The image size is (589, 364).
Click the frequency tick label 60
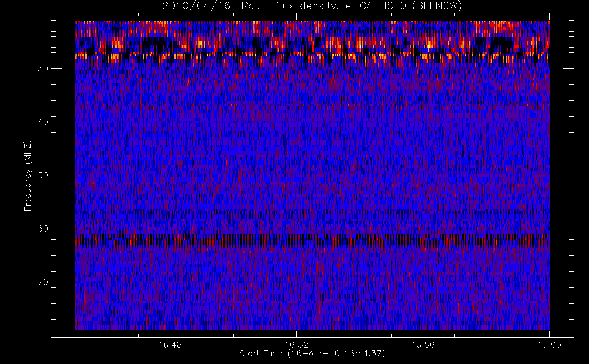43,229
